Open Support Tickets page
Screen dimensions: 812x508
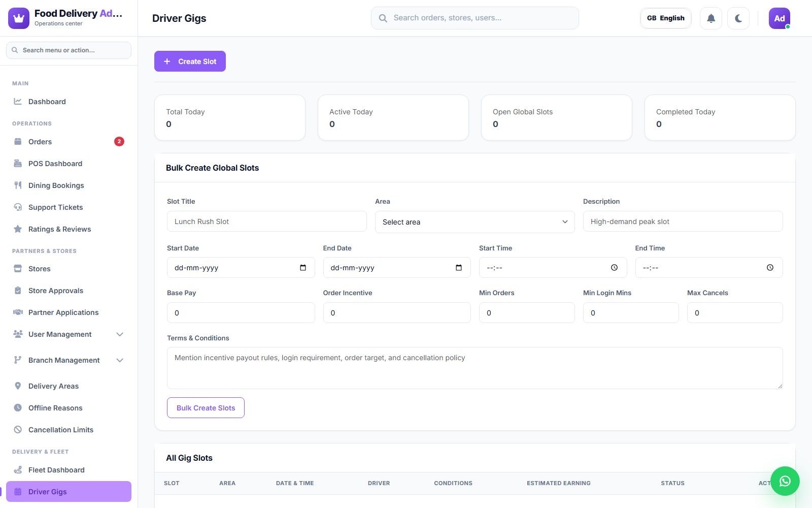(69, 207)
